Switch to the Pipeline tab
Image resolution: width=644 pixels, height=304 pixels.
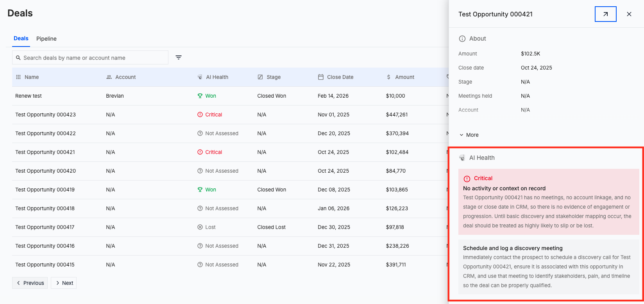pyautogui.click(x=47, y=39)
